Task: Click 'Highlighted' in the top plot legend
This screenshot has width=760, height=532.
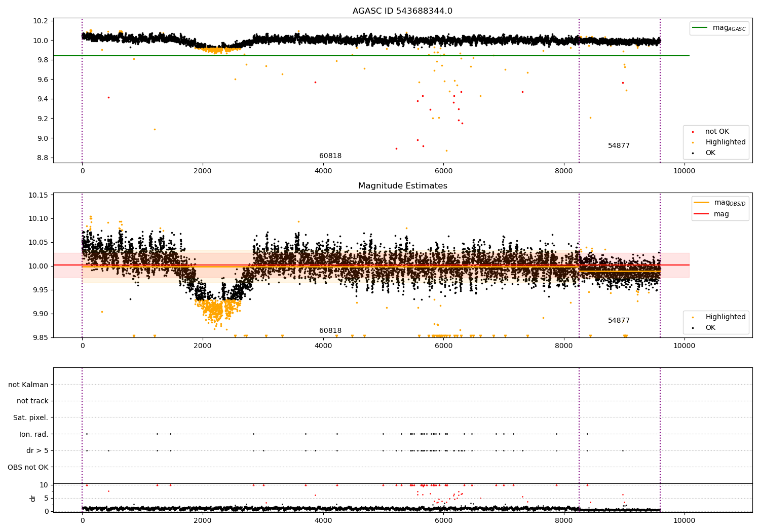Action: tap(726, 142)
